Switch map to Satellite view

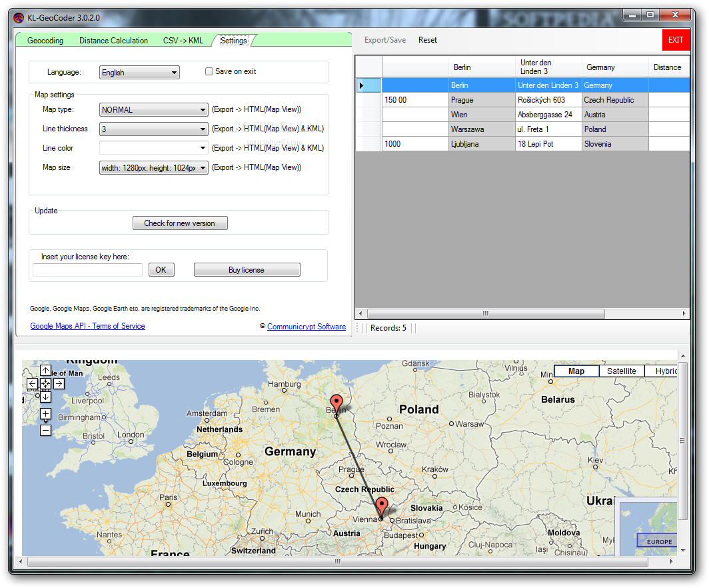[622, 371]
